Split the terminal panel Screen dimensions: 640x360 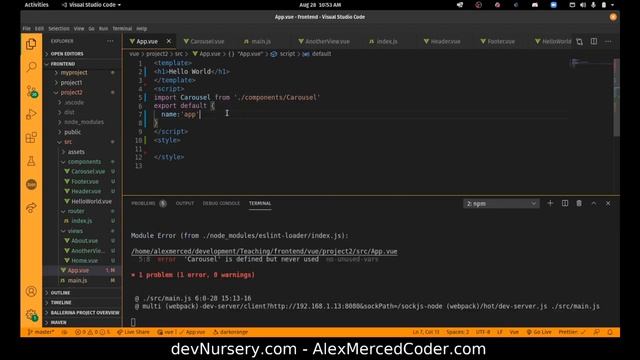565,203
